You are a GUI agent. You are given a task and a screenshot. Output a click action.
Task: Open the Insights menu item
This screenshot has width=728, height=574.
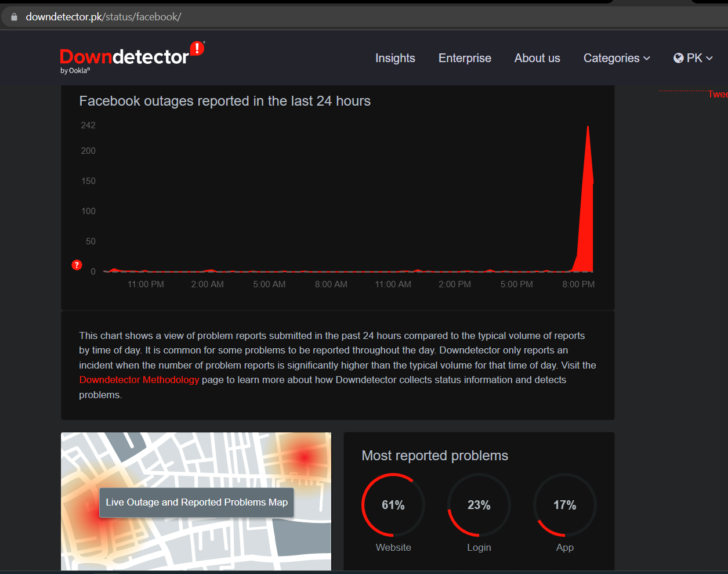pyautogui.click(x=395, y=58)
